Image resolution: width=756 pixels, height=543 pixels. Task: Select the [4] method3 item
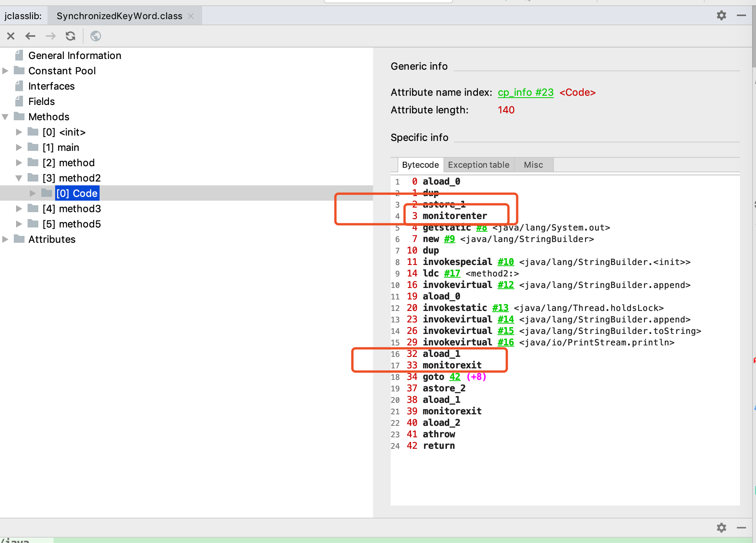(72, 209)
